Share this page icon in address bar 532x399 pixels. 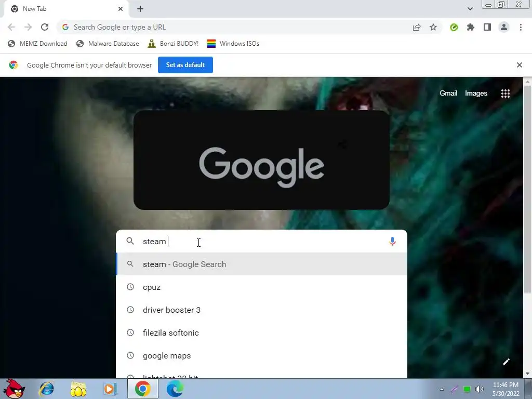pos(417,27)
